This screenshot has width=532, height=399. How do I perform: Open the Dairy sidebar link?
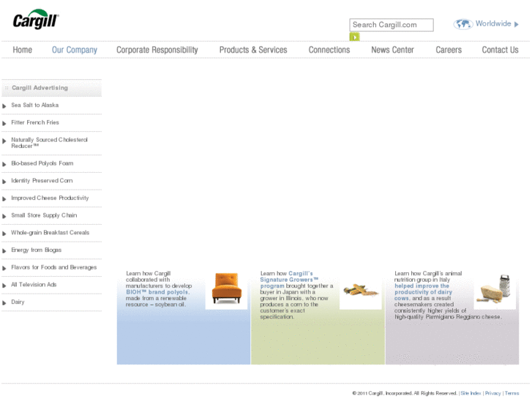pyautogui.click(x=18, y=302)
